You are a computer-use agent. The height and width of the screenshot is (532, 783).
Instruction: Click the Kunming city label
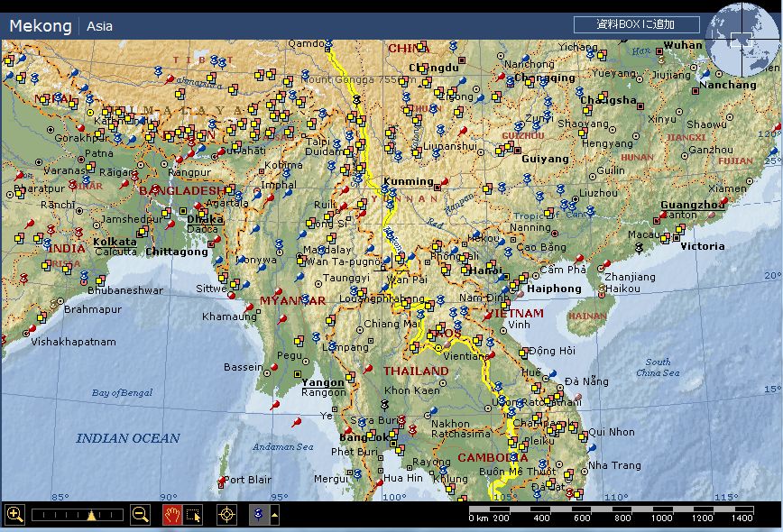click(409, 181)
